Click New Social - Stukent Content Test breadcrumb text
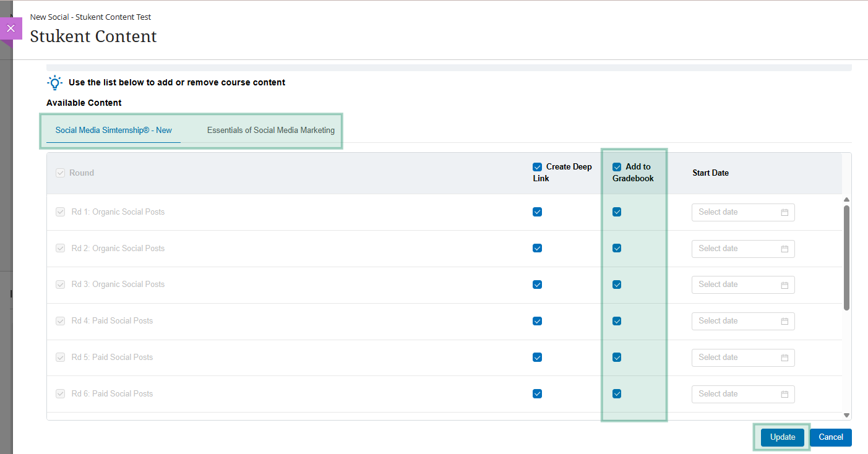 pyautogui.click(x=90, y=17)
